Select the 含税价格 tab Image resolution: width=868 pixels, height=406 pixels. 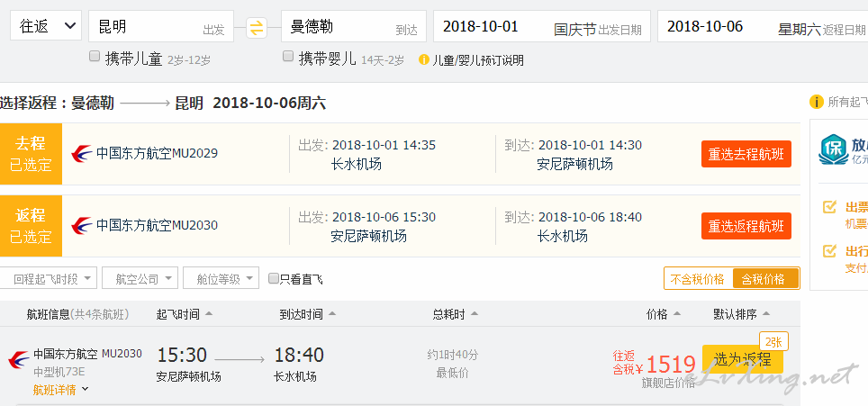click(x=765, y=279)
